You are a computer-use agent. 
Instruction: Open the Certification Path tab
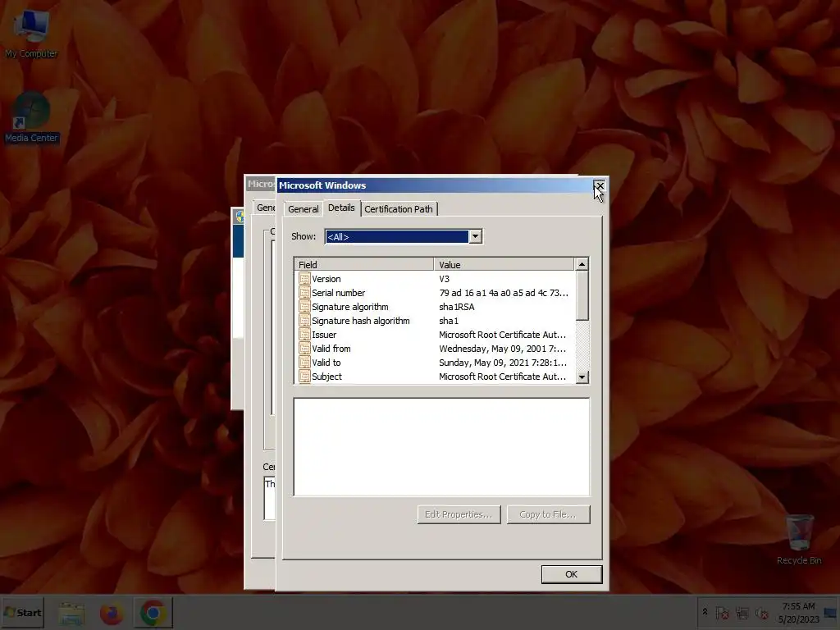pyautogui.click(x=399, y=209)
